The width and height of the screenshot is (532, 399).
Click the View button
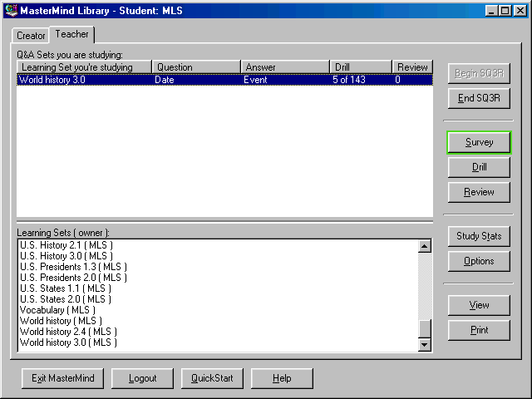pyautogui.click(x=479, y=305)
